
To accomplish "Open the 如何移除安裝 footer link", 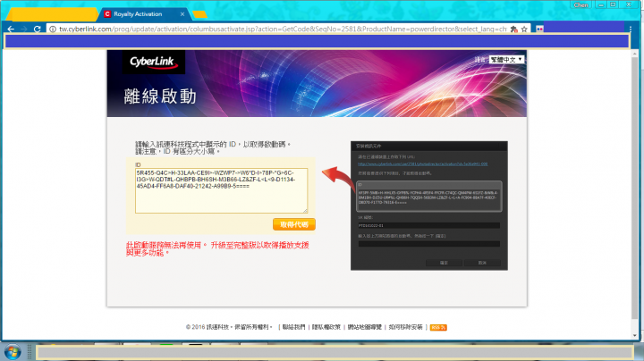I will click(405, 327).
